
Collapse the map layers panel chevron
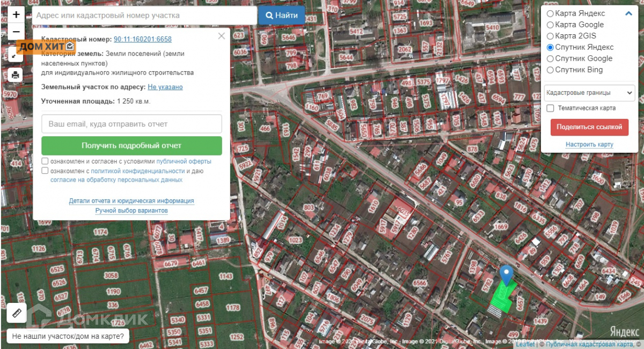coord(629,13)
